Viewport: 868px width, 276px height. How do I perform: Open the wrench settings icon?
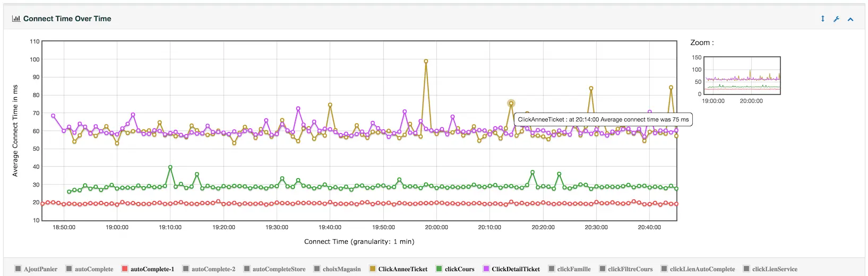point(837,19)
